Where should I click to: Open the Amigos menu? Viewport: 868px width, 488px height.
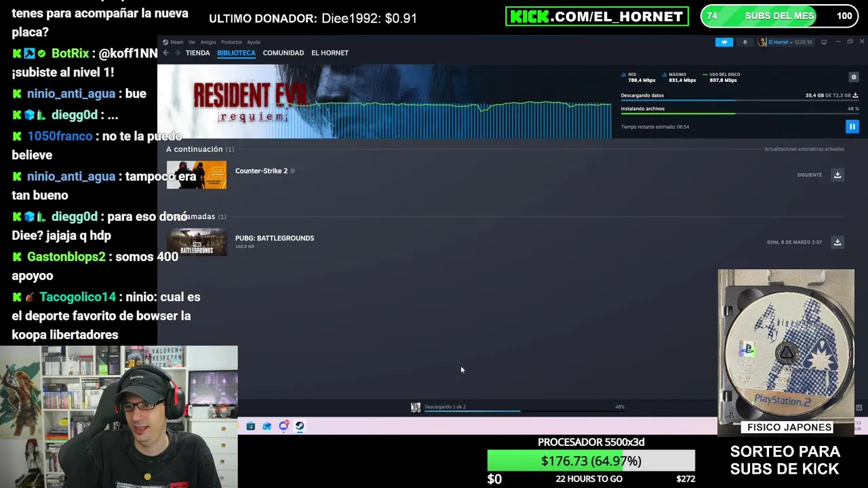coord(208,42)
